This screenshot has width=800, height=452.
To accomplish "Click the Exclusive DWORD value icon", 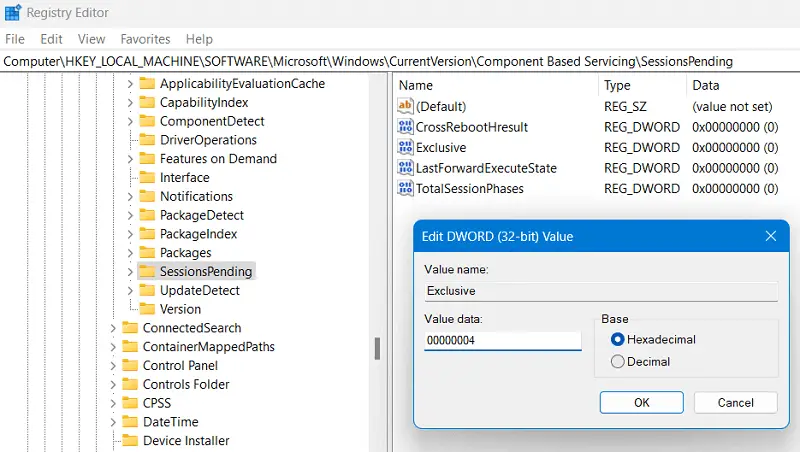I will pos(405,147).
